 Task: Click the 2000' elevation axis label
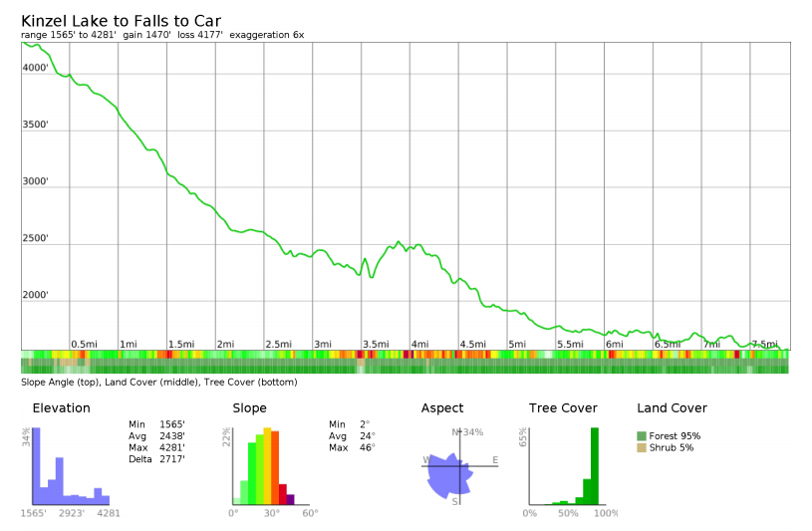(x=36, y=296)
